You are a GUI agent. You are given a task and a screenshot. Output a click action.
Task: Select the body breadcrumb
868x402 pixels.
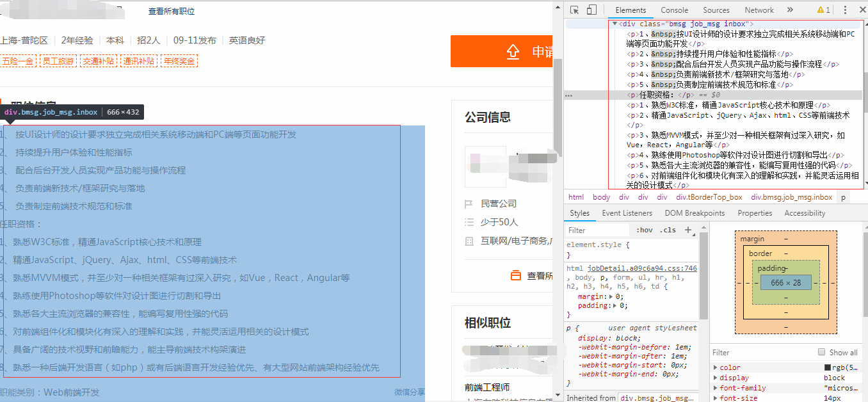coord(601,197)
